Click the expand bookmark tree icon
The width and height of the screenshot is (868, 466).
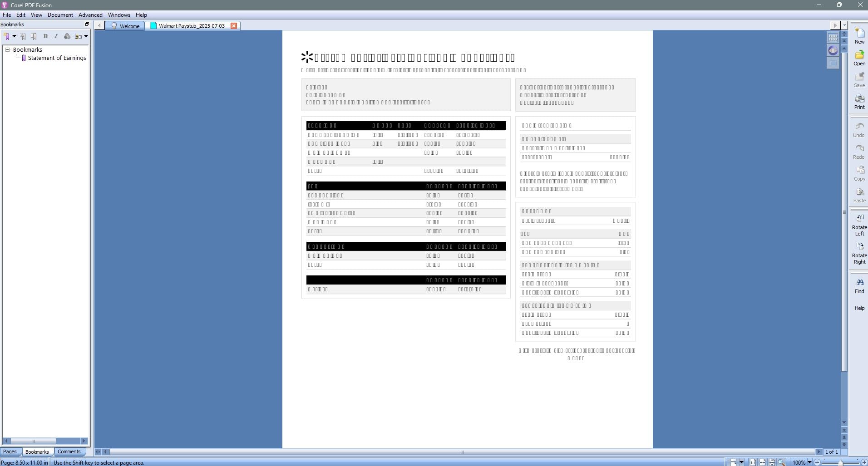tap(78, 36)
